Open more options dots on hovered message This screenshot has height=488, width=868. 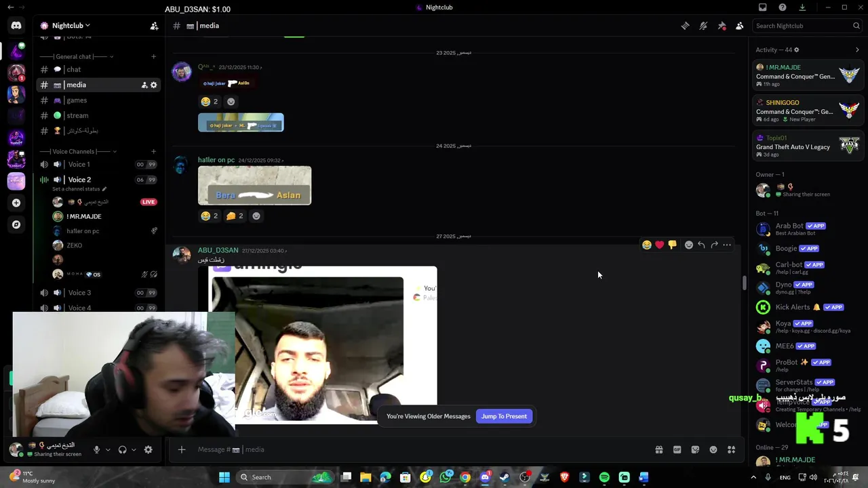coord(727,245)
